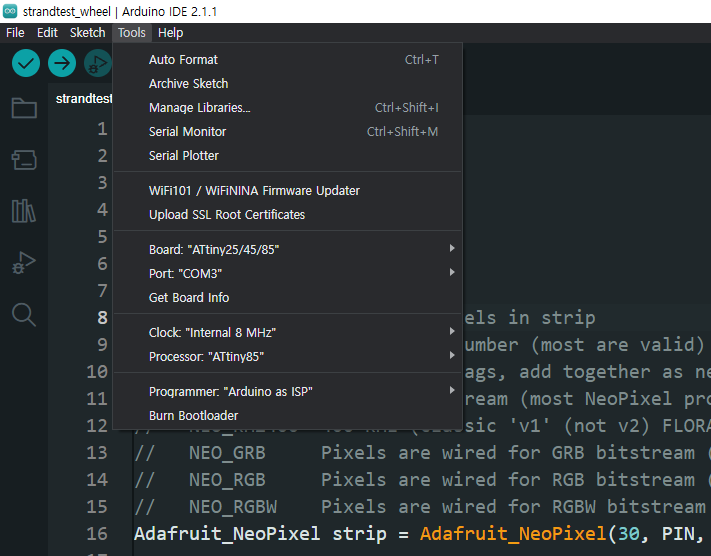Click Burn Bootloader
This screenshot has width=711, height=556.
287,415
